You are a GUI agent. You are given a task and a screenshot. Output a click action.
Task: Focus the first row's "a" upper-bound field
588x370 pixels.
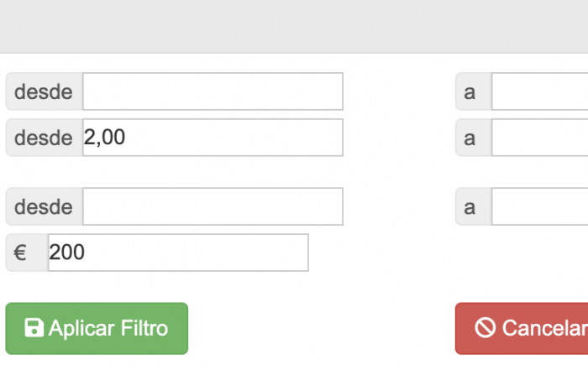point(539,91)
